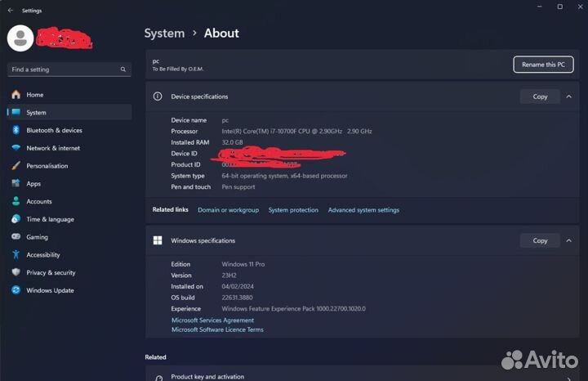Image resolution: width=588 pixels, height=381 pixels.
Task: Open Advanced system settings link
Action: pos(363,210)
